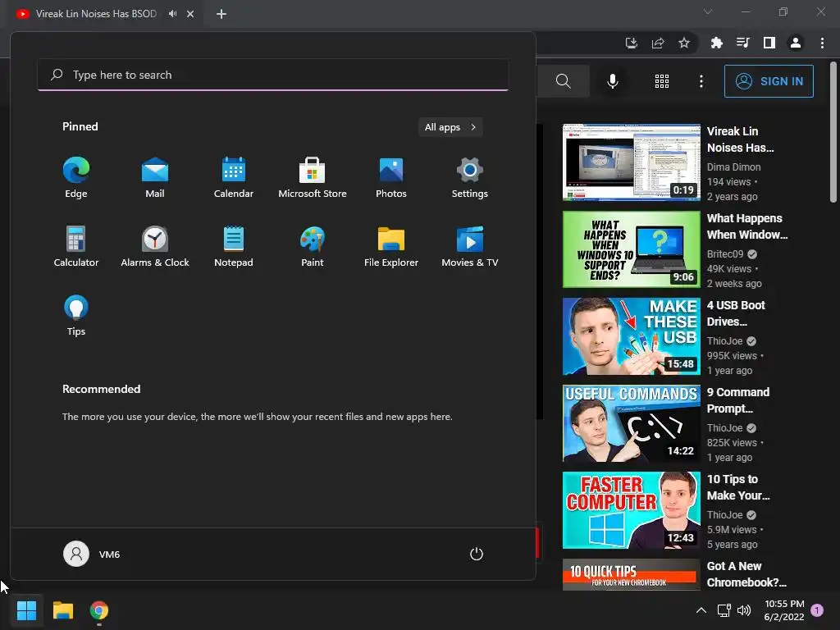This screenshot has width=840, height=630.
Task: Open Notepad from pinned apps
Action: (234, 246)
